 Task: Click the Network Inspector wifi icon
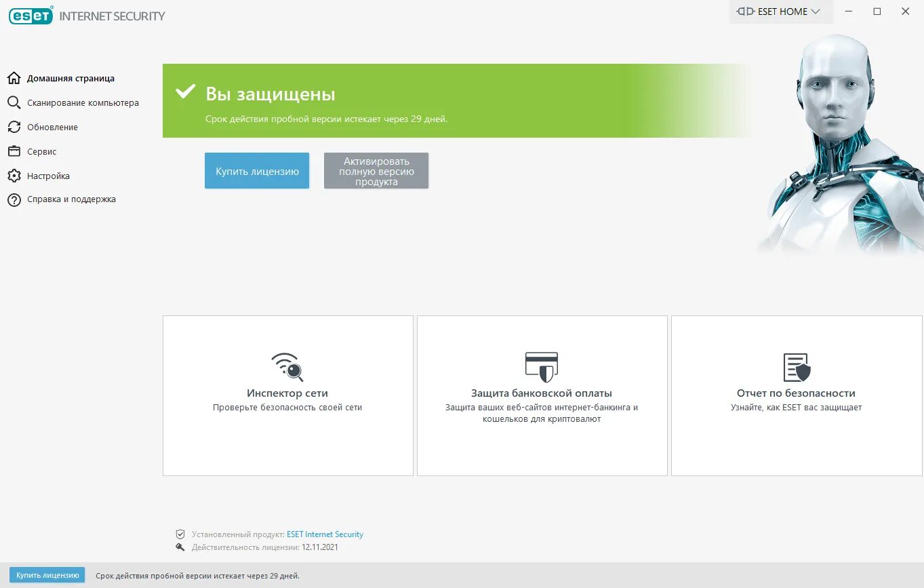(x=287, y=367)
